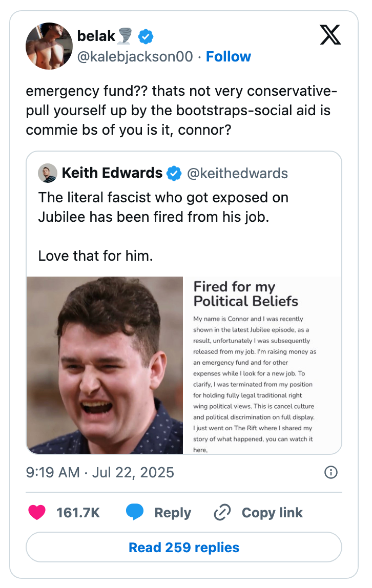Open the tweet info circle icon
Viewport: 372px width, 588px height.
coord(331,472)
